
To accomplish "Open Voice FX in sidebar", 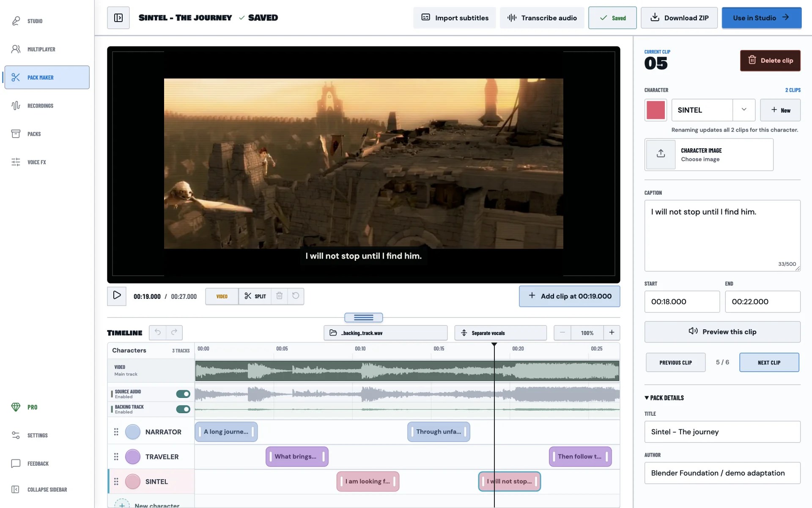I will (47, 162).
